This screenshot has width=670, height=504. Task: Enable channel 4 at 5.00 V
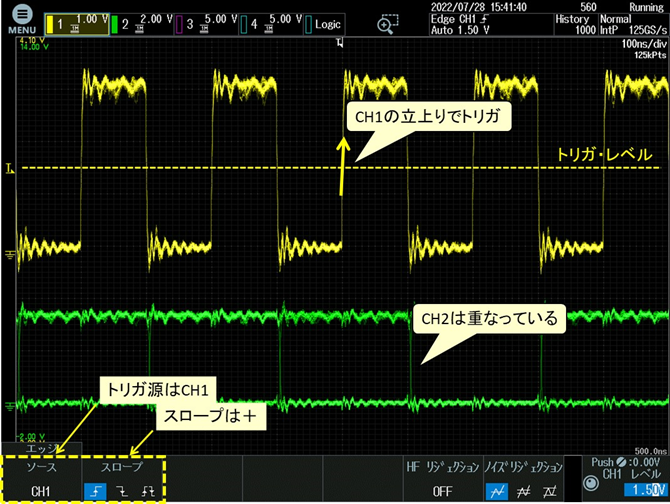click(271, 24)
